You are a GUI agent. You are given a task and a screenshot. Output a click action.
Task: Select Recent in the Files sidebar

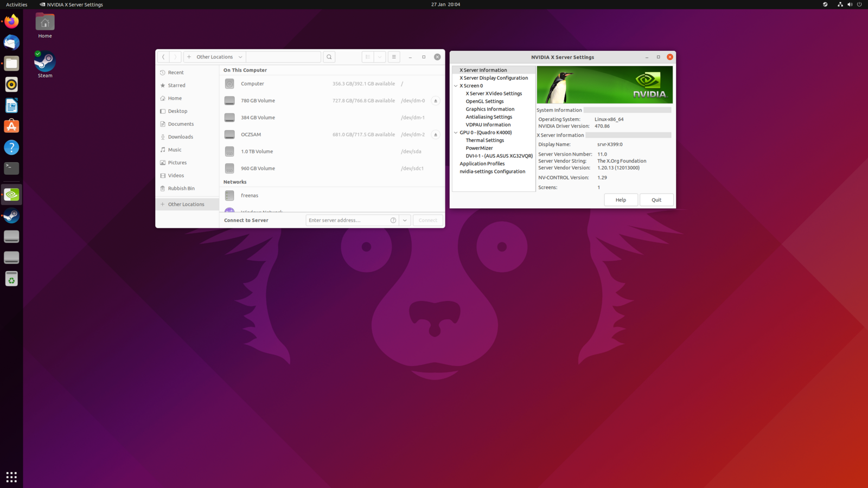[187, 72]
